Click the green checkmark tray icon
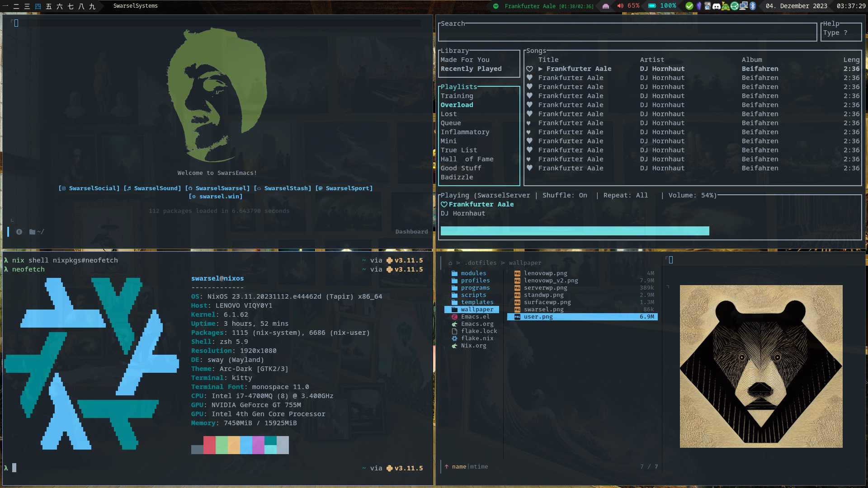The width and height of the screenshot is (868, 488). pyautogui.click(x=689, y=6)
